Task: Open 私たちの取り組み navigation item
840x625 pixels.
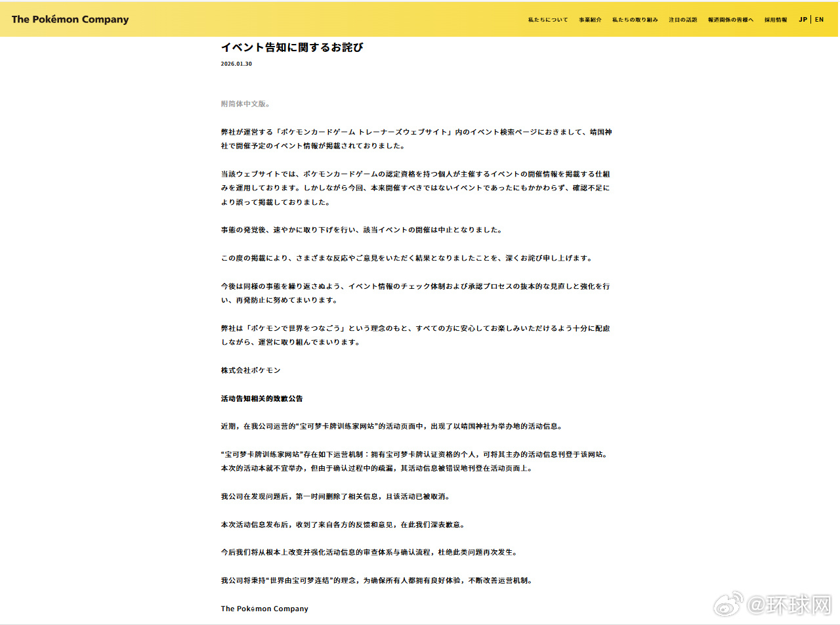Action: pyautogui.click(x=635, y=19)
